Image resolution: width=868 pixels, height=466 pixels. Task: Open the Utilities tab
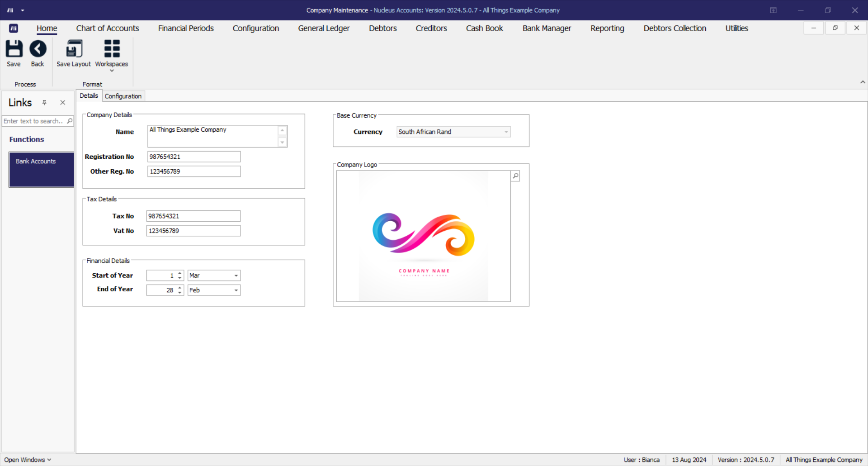(737, 28)
